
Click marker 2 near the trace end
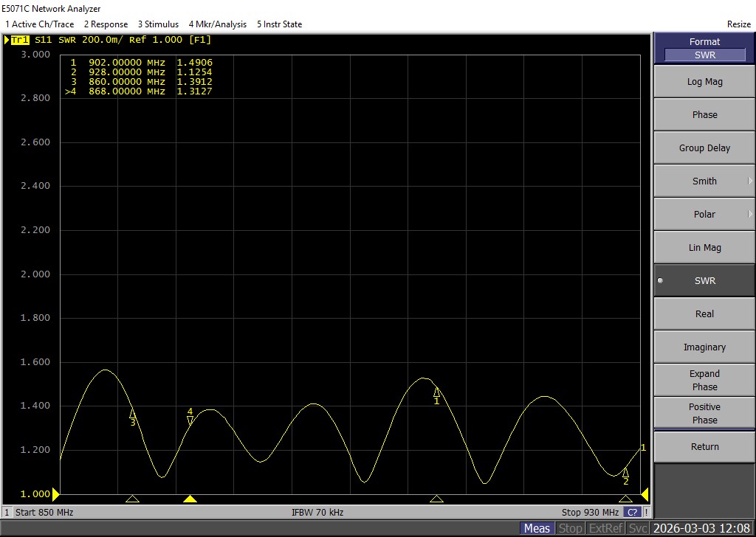(625, 473)
